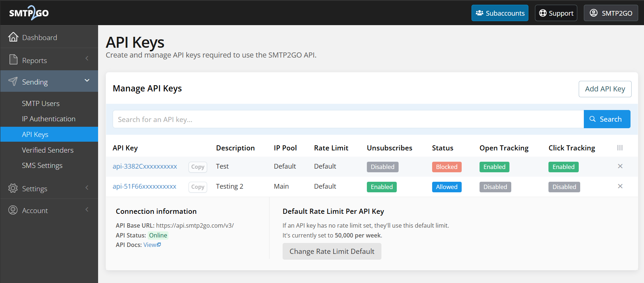Screen dimensions: 644x283
Task: Click the external link icon beside View
Action: [159, 245]
